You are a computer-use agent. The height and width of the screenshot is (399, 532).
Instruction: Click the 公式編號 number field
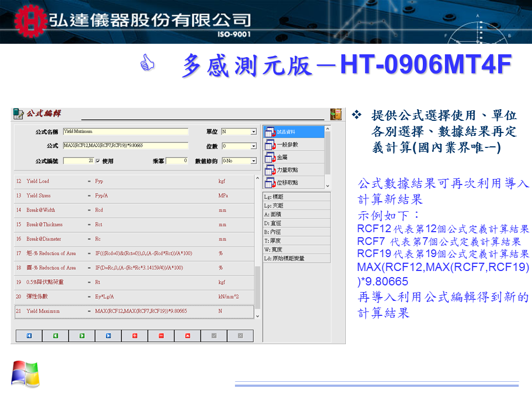78,161
